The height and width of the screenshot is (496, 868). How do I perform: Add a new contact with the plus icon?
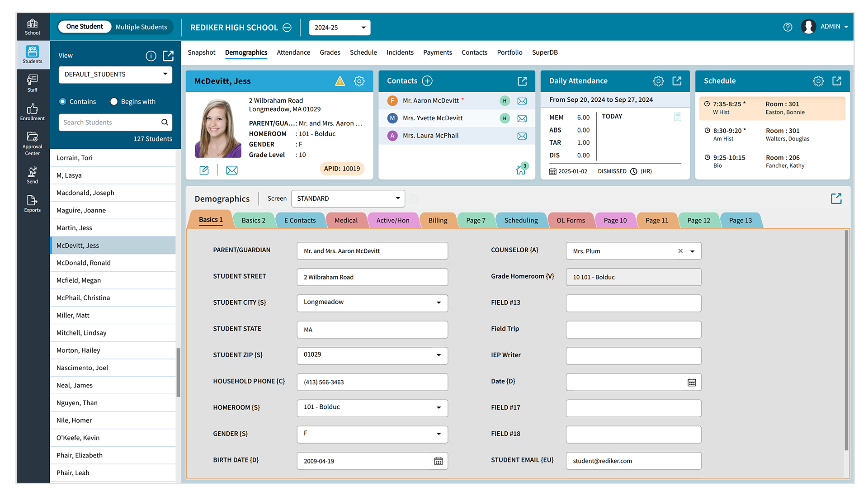pos(427,80)
